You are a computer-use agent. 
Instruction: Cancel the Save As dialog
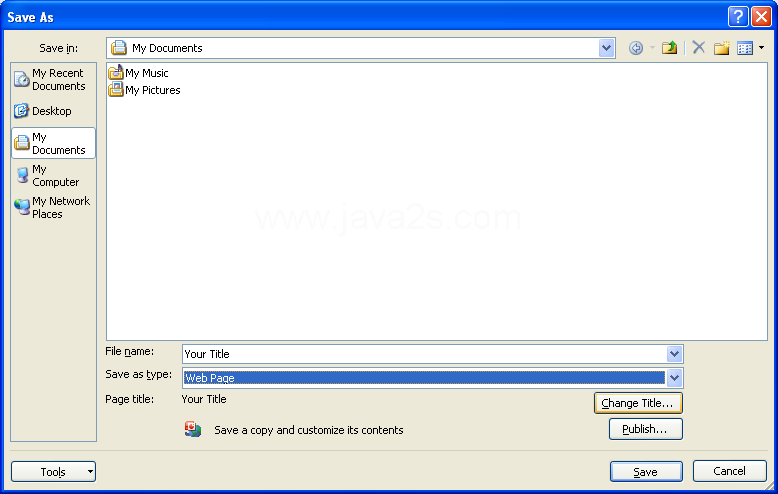pyautogui.click(x=729, y=471)
